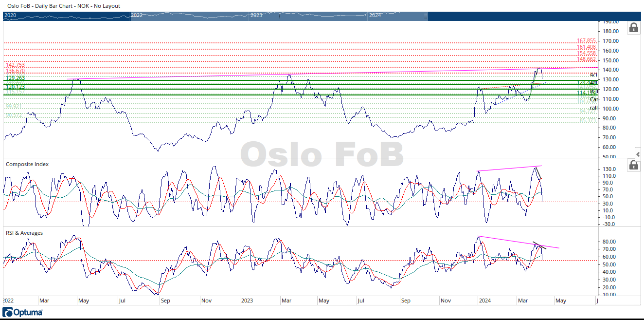644x320 pixels.
Task: Click the RSI & Averages pane title
Action: click(x=24, y=233)
